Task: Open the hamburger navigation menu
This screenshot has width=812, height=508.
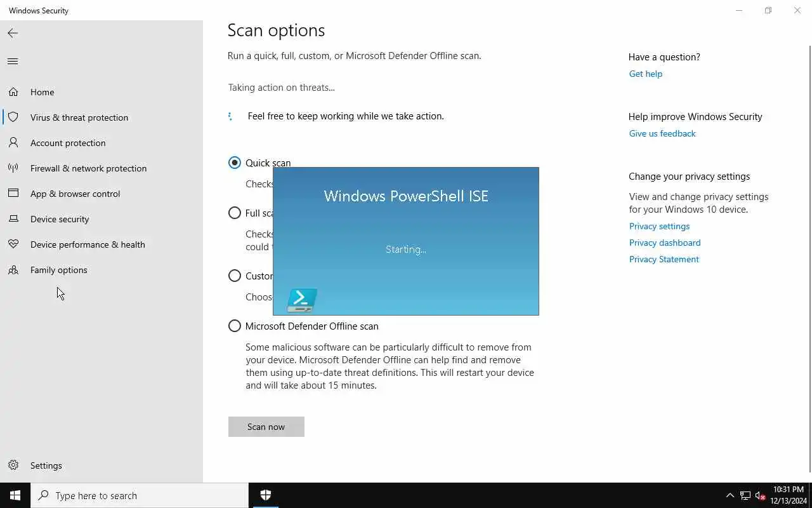Action: pos(13,62)
